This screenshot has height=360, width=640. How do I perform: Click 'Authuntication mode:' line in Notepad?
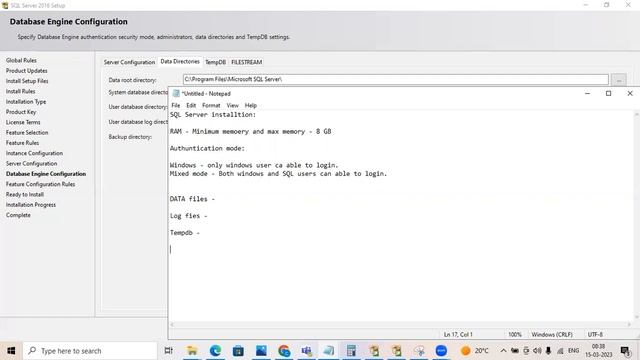coord(207,148)
